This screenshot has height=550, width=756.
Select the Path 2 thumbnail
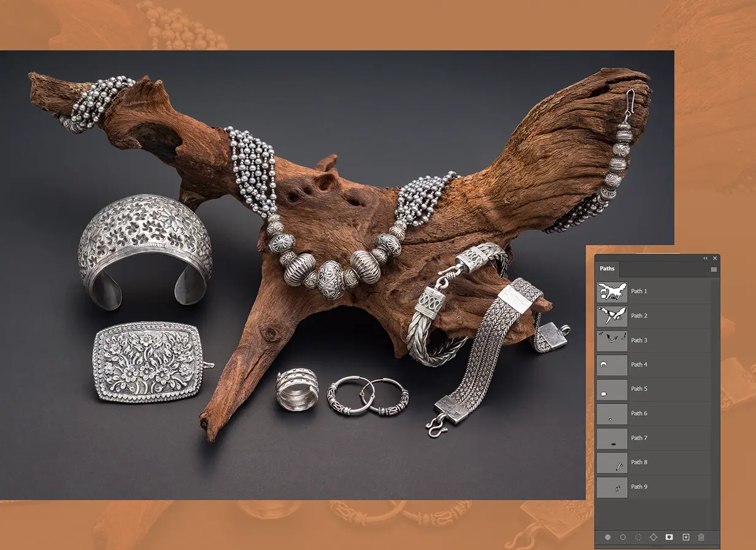click(x=612, y=316)
